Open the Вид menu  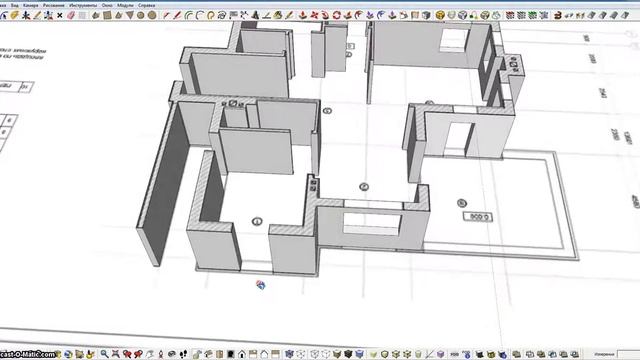(15, 5)
